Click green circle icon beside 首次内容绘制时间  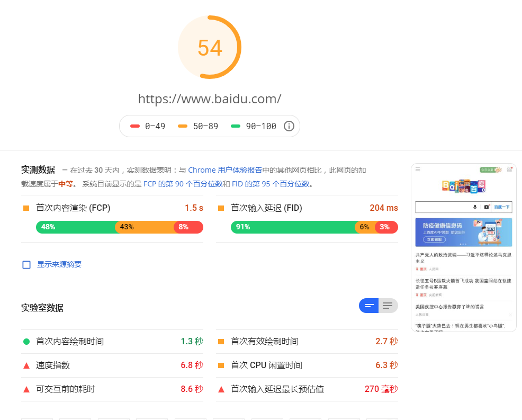point(26,342)
